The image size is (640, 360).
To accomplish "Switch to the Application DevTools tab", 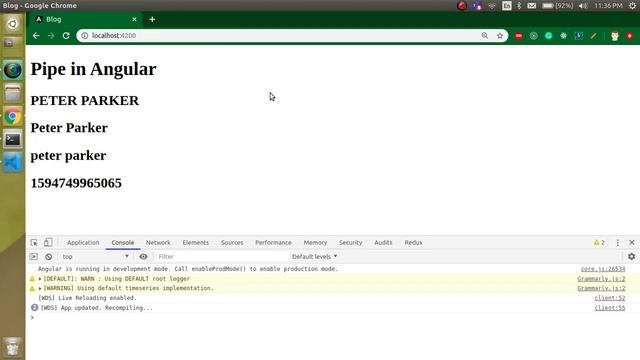I will 83,242.
